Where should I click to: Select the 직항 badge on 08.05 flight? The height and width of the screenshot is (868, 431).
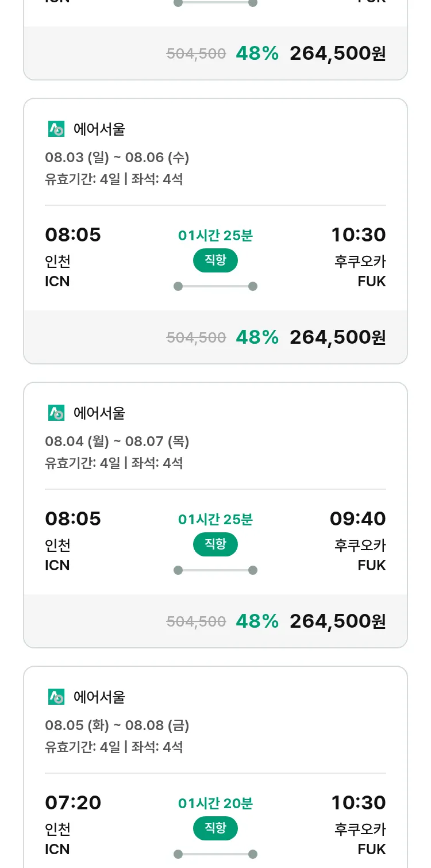pyautogui.click(x=215, y=828)
